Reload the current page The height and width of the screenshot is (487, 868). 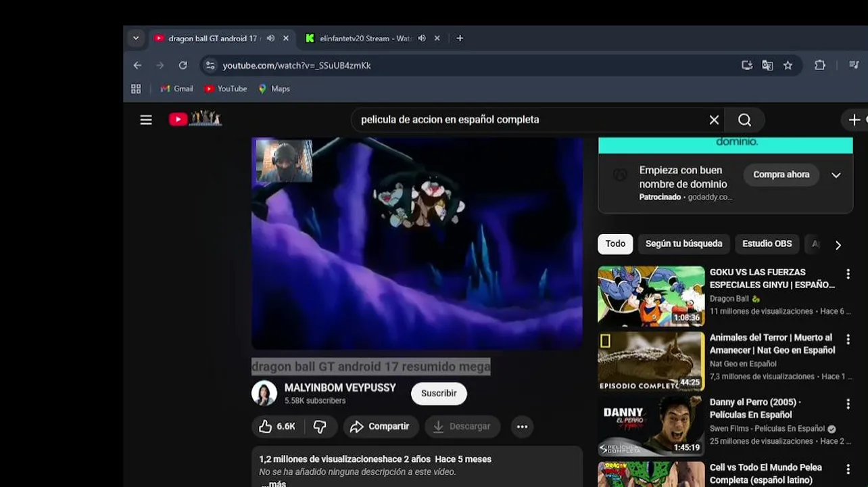tap(183, 66)
